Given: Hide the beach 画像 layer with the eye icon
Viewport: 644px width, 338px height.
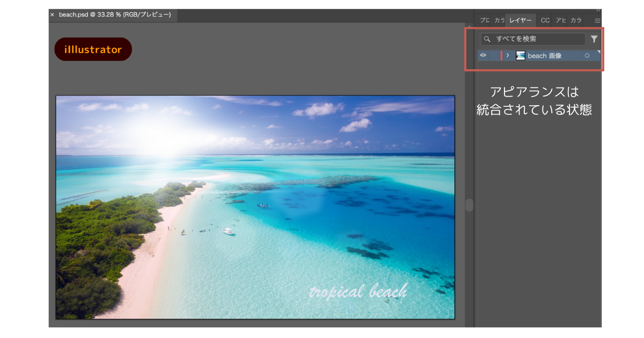Looking at the screenshot, I should click(x=484, y=55).
